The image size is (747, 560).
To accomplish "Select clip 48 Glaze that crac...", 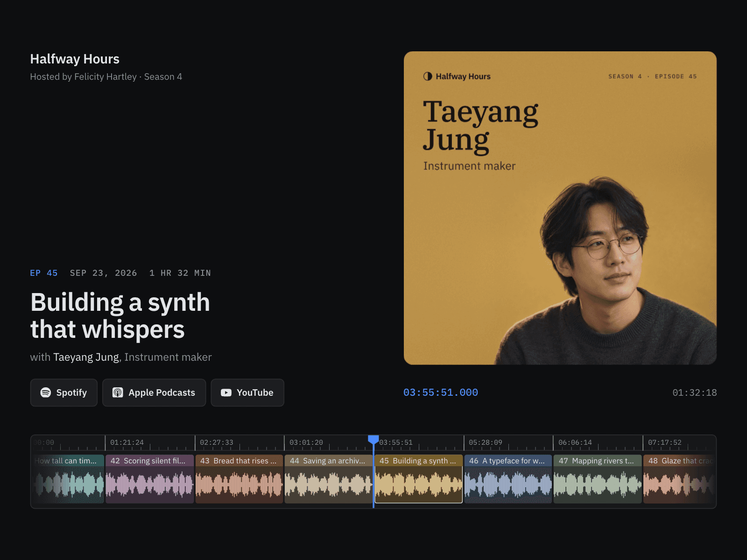I will click(679, 479).
